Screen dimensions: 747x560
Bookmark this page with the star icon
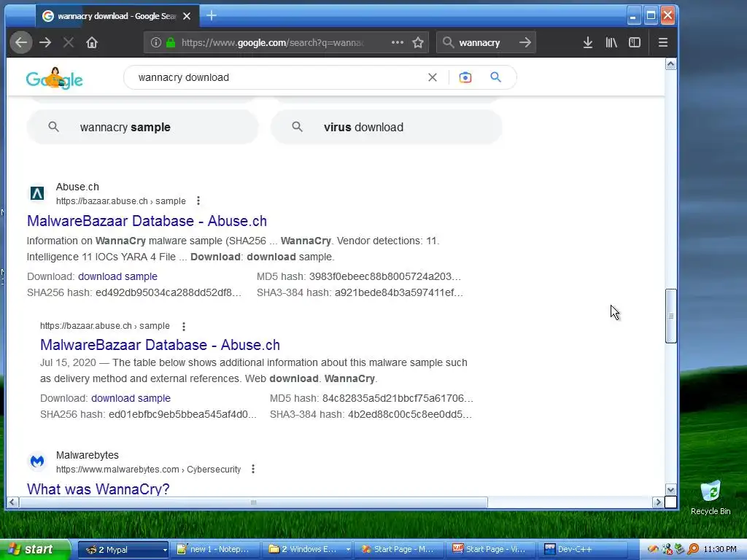[418, 42]
